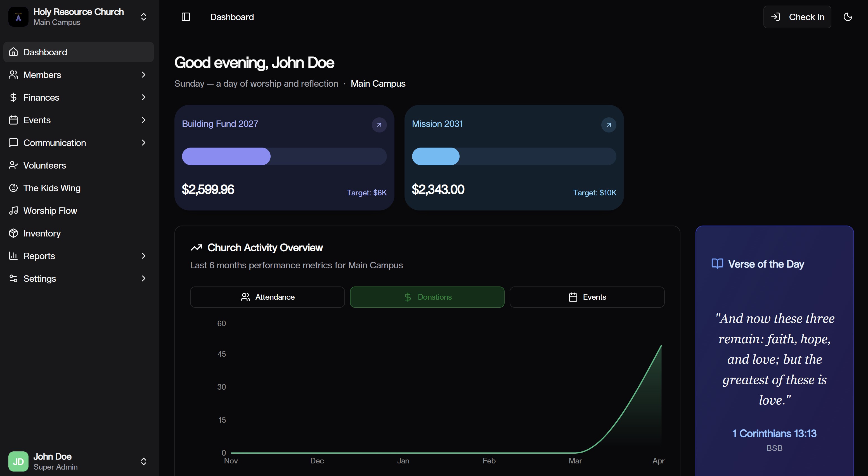Image resolution: width=868 pixels, height=476 pixels.
Task: Click the Verse of the Day book icon
Action: click(x=717, y=263)
